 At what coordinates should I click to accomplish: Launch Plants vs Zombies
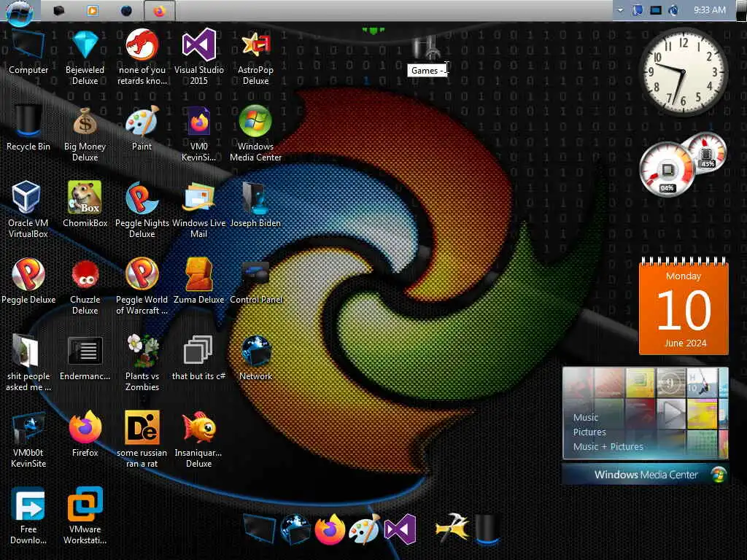pyautogui.click(x=142, y=363)
